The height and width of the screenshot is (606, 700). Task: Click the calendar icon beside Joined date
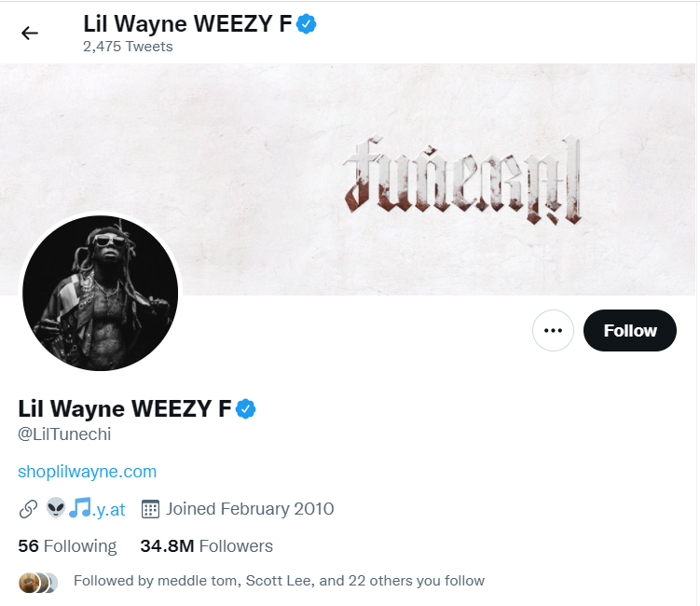150,509
